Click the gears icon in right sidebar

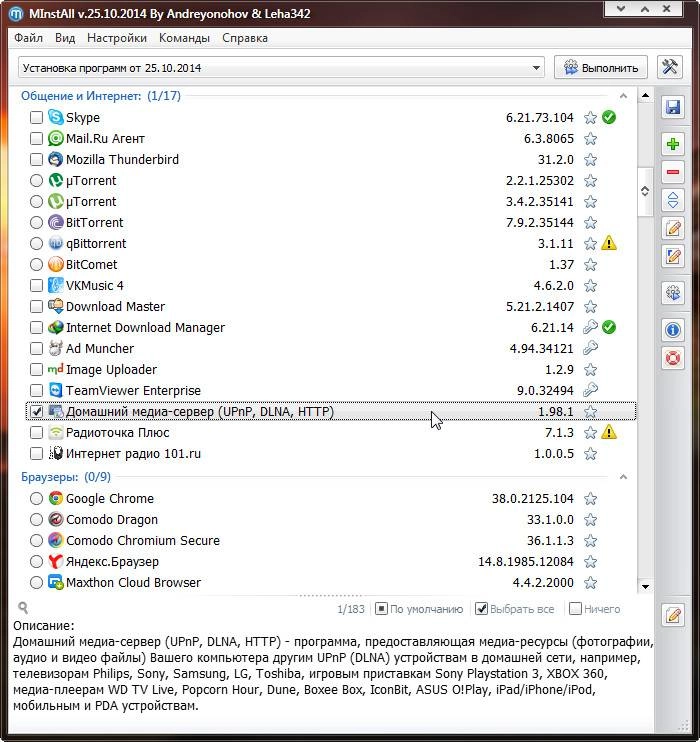[673, 293]
